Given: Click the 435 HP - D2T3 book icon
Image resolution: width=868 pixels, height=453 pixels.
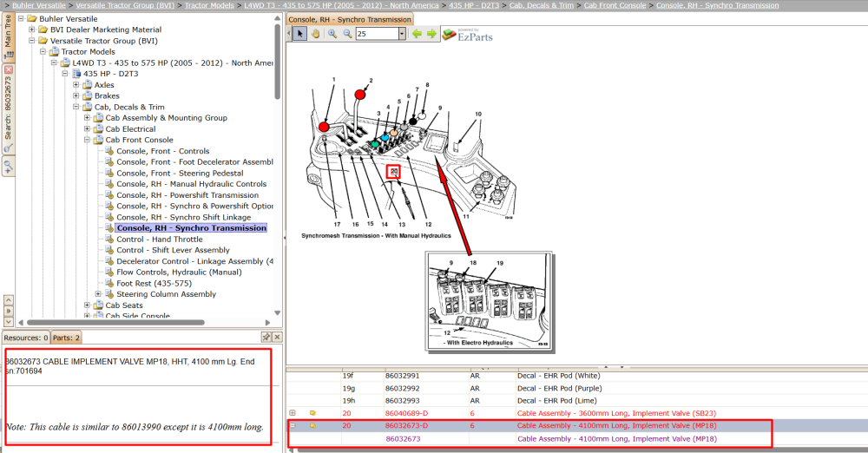Looking at the screenshot, I should 76,74.
